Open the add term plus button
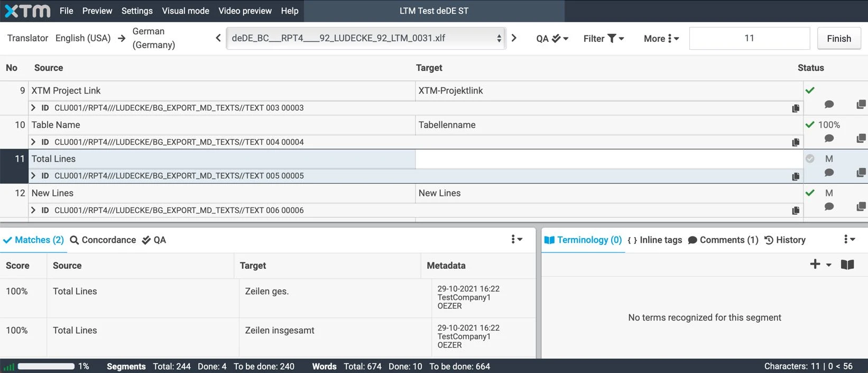This screenshot has width=868, height=373. [x=815, y=265]
